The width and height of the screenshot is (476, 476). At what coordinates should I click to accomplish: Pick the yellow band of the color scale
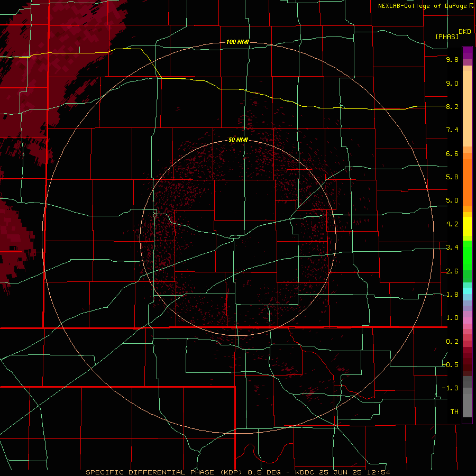467,226
